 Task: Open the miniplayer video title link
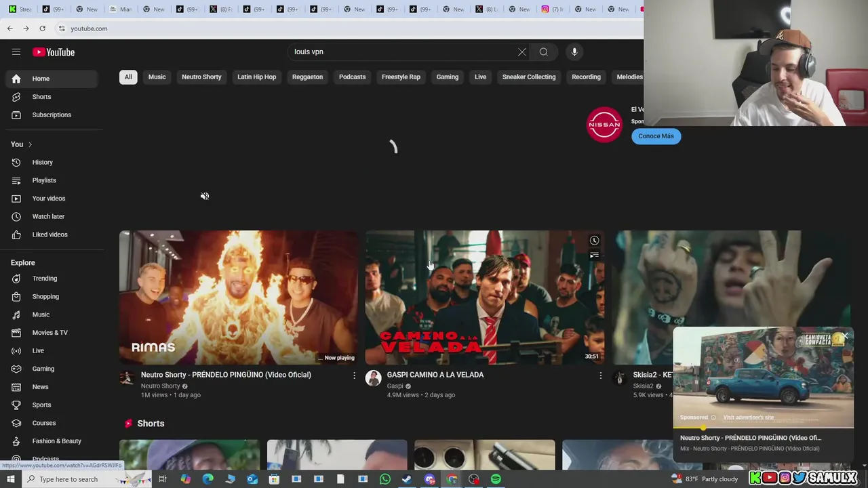pos(750,438)
